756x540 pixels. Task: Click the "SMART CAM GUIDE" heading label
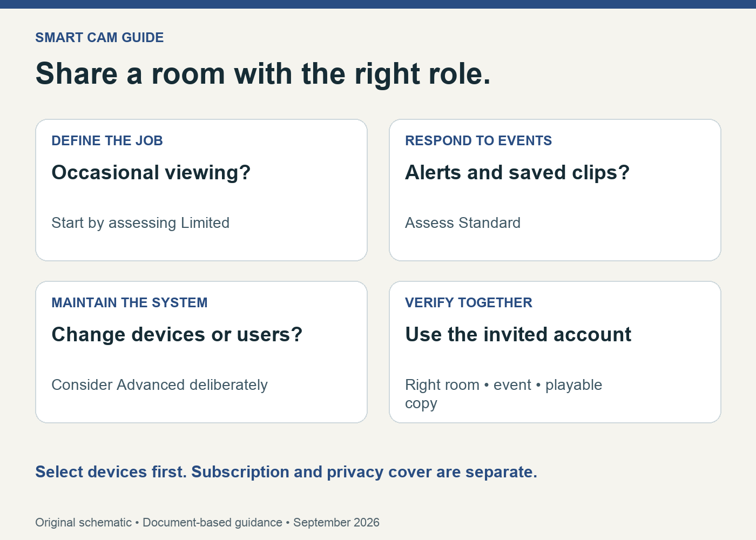(x=99, y=37)
